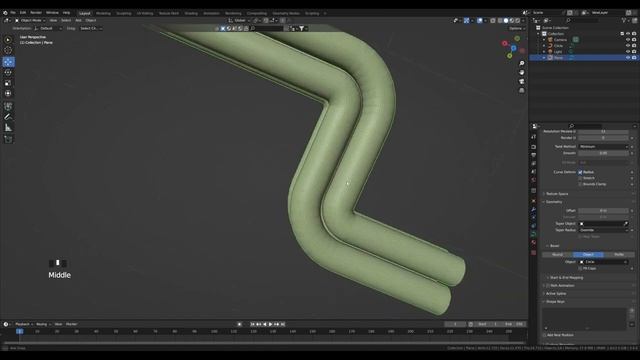Open the Render properties tab icon
This screenshot has height=360, width=640.
click(x=533, y=147)
